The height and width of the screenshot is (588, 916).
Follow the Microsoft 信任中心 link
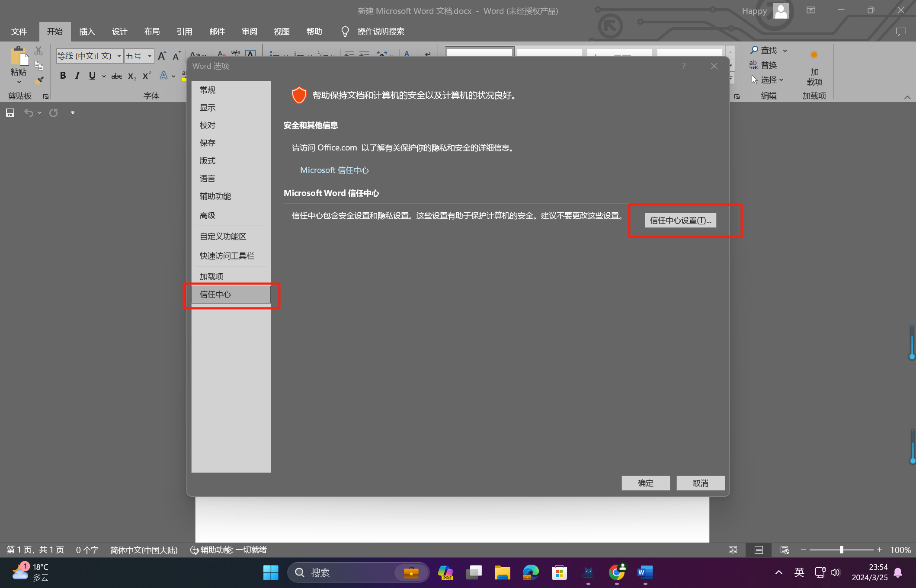click(x=334, y=170)
